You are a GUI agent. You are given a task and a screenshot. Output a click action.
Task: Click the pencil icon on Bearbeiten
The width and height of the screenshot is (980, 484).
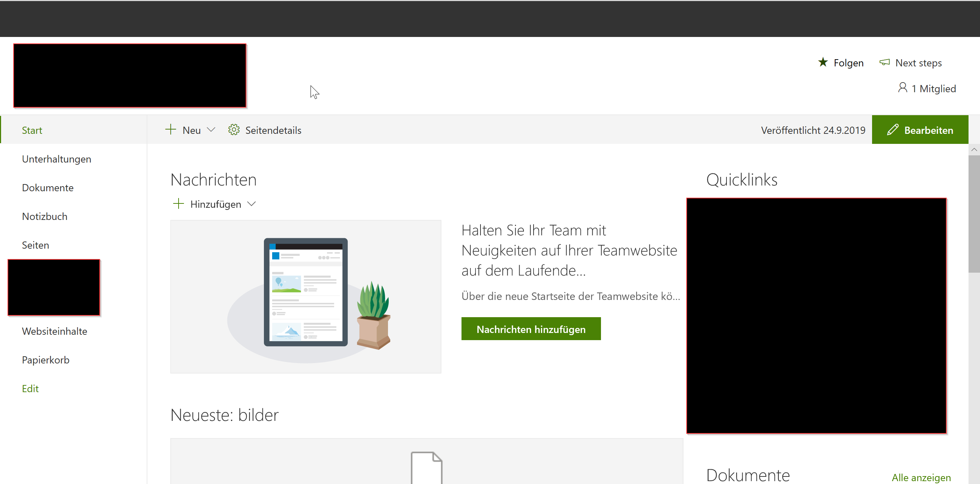pyautogui.click(x=893, y=130)
